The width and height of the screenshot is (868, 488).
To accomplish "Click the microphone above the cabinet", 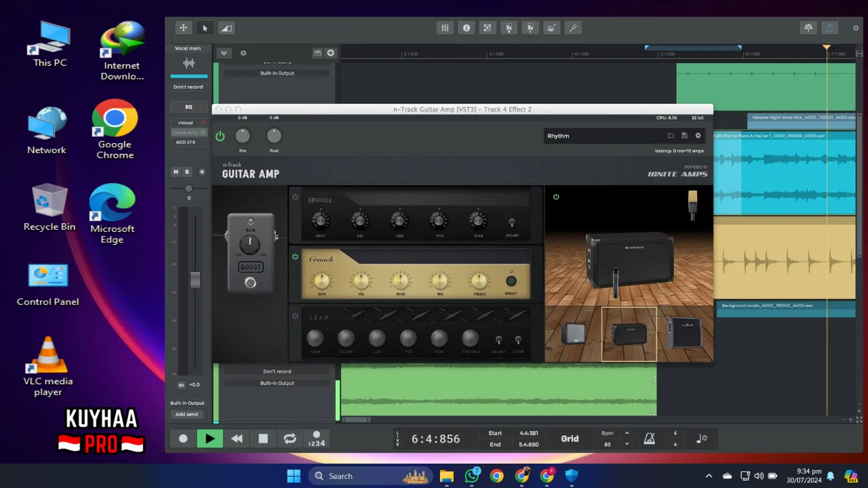I will (x=692, y=204).
